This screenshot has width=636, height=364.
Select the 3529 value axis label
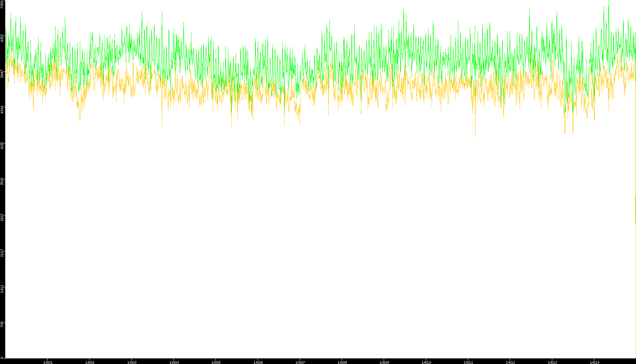[2, 181]
